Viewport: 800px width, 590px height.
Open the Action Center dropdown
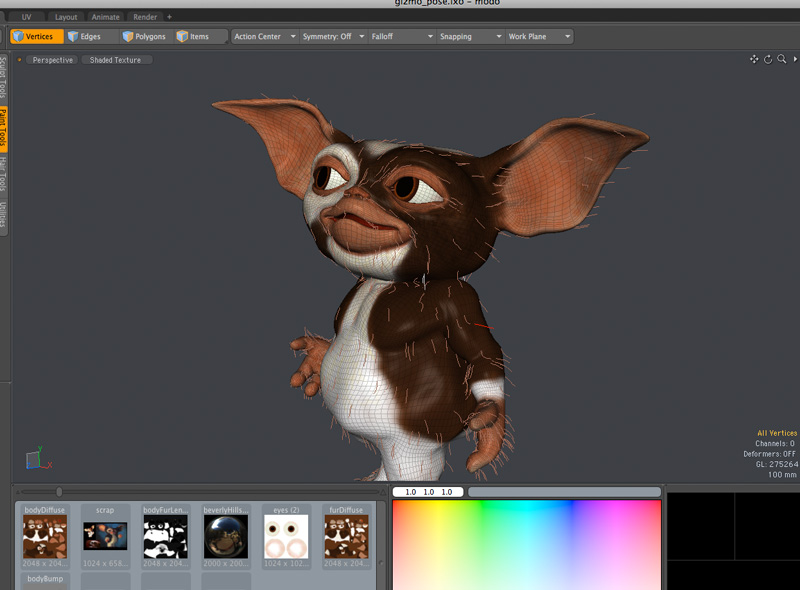[265, 36]
